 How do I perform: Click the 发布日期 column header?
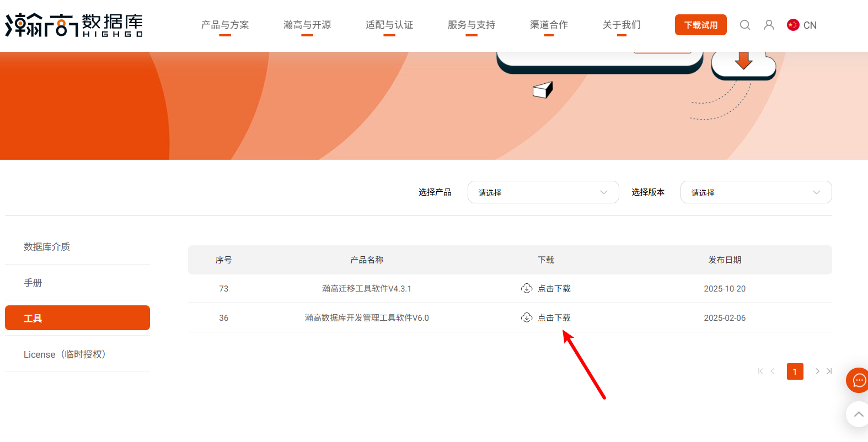[725, 260]
